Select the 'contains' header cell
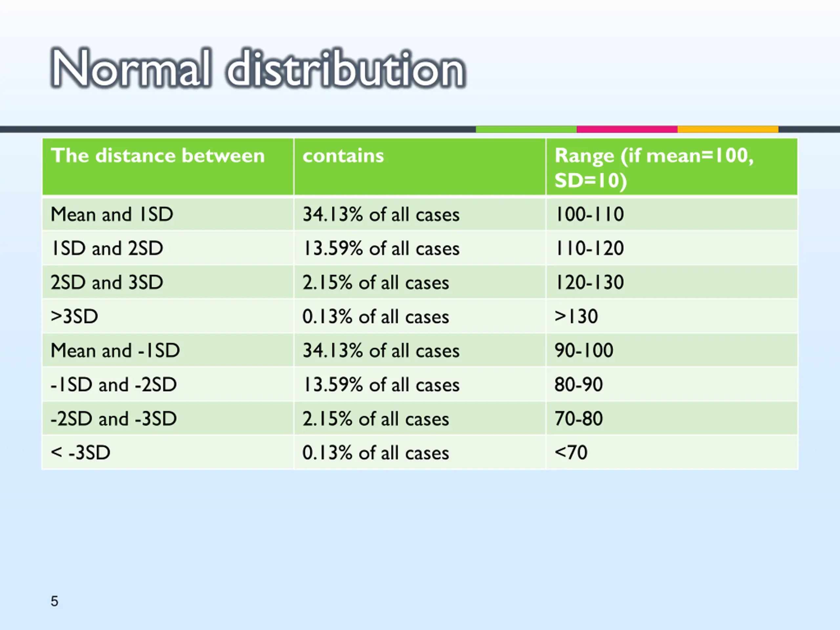The width and height of the screenshot is (840, 630). 420,167
